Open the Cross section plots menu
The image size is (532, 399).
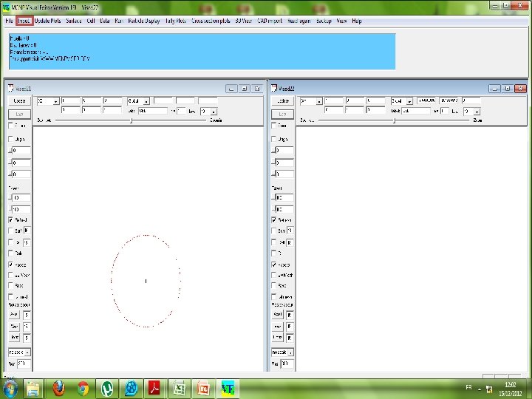pyautogui.click(x=211, y=21)
